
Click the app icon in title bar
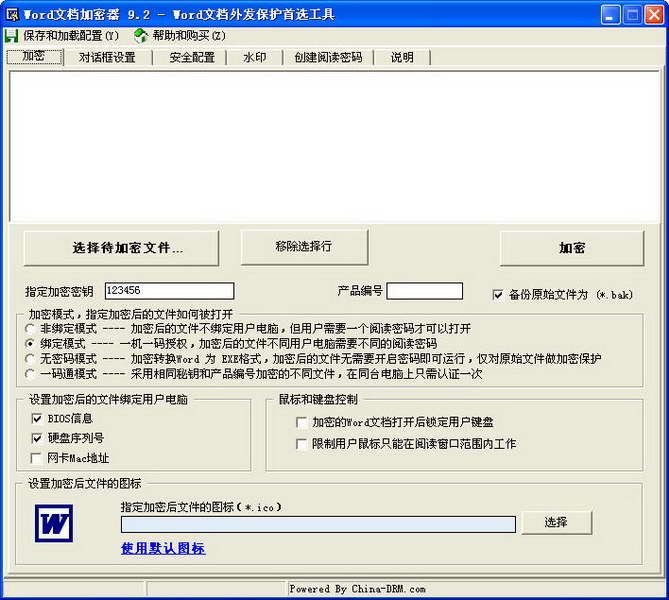coord(12,15)
